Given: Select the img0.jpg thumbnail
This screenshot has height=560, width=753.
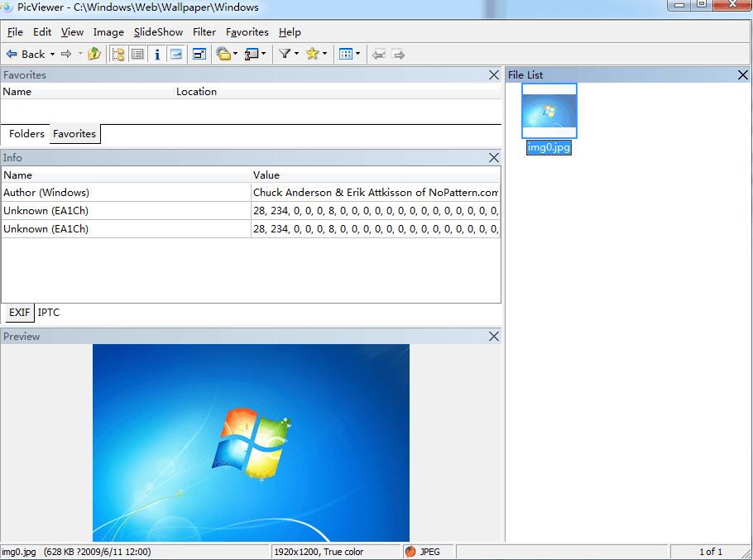Looking at the screenshot, I should click(549, 112).
